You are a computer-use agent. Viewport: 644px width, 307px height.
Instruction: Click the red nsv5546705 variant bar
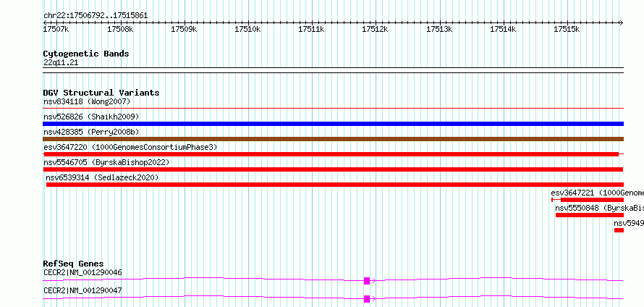333,169
